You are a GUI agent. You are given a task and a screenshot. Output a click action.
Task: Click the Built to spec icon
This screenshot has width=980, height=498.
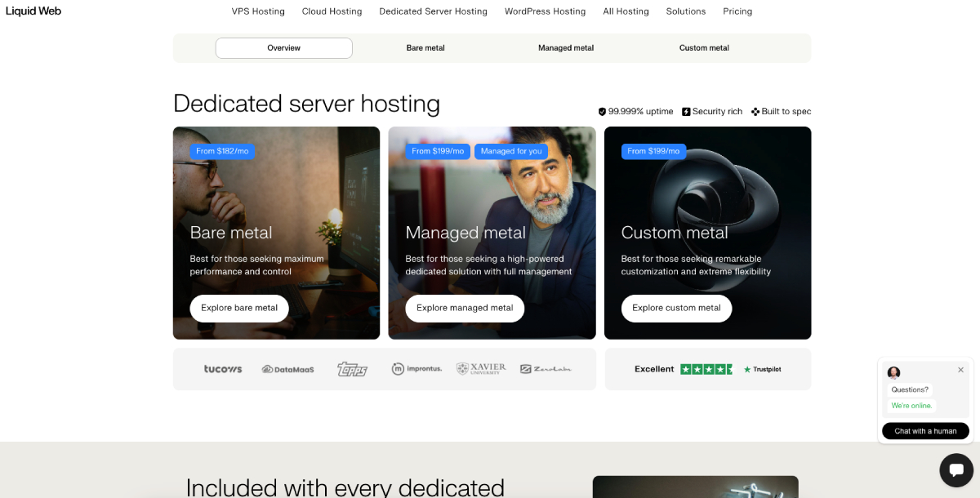[x=755, y=111]
